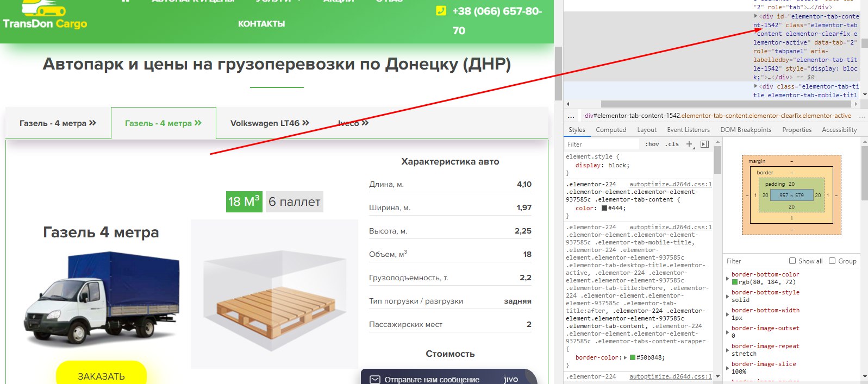
Task: Open the Layout tab
Action: (647, 130)
